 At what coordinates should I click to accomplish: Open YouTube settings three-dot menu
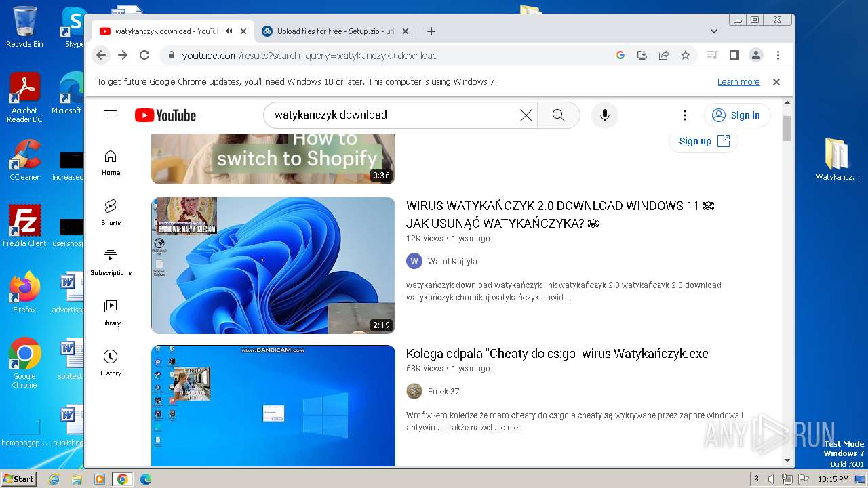click(685, 115)
